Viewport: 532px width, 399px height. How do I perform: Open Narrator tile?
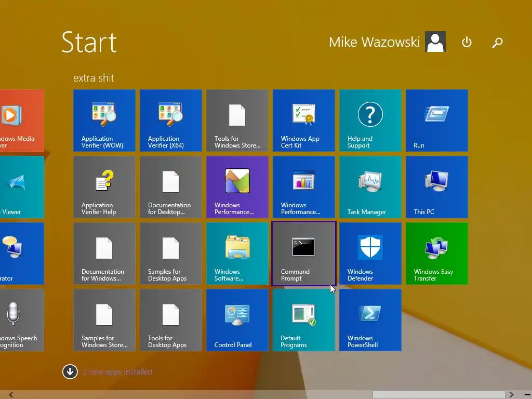click(x=22, y=254)
